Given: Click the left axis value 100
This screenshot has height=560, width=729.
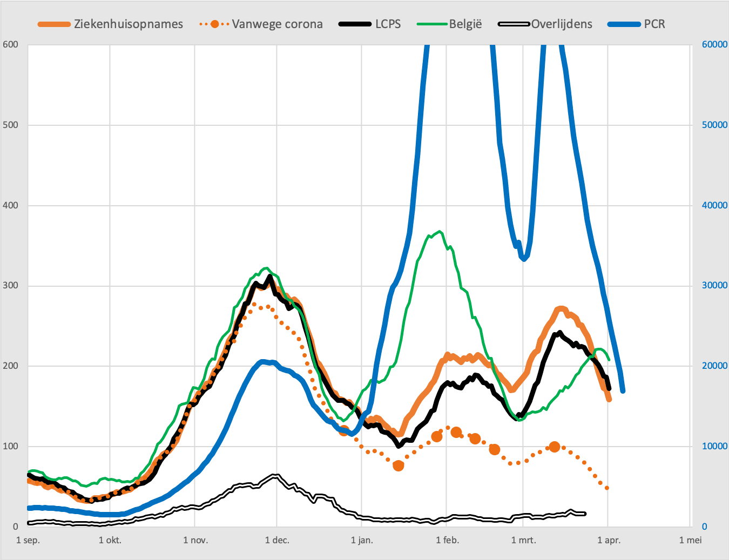Looking at the screenshot, I should point(10,446).
